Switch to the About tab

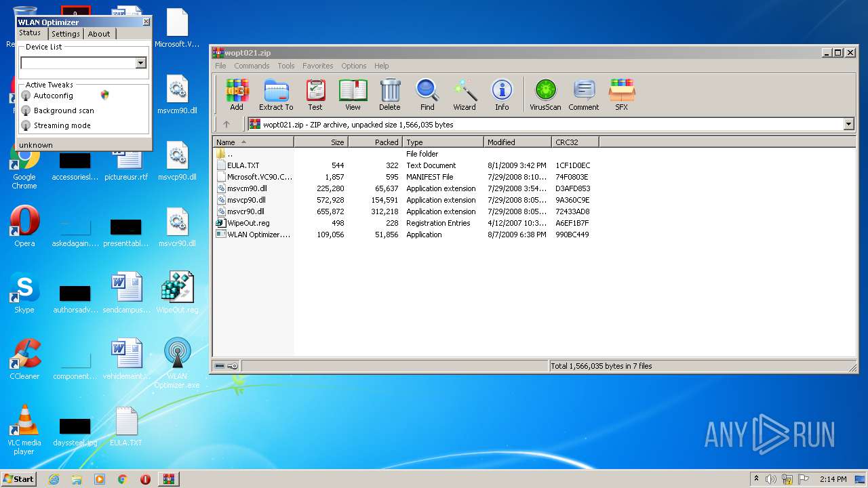(x=99, y=34)
